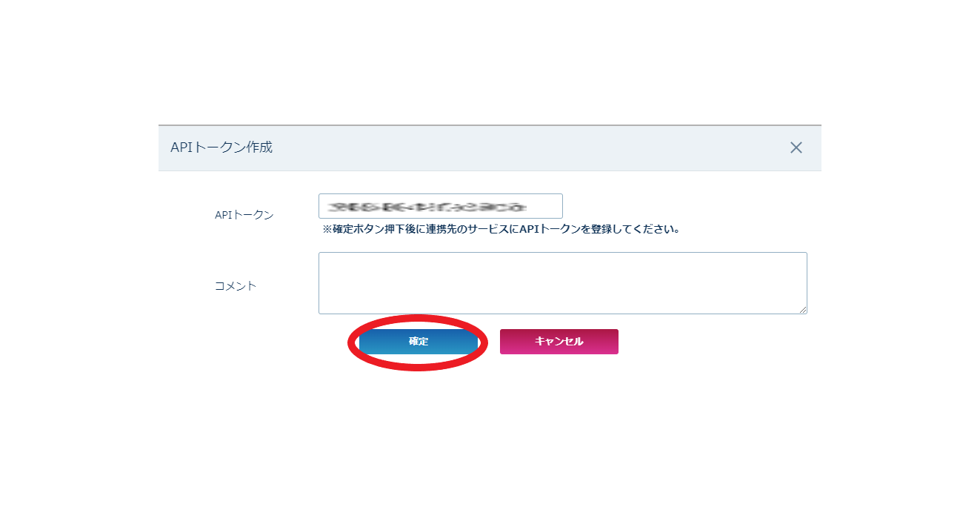The image size is (980, 527).
Task: Dismiss the dialog using the header X icon
Action: 796,148
